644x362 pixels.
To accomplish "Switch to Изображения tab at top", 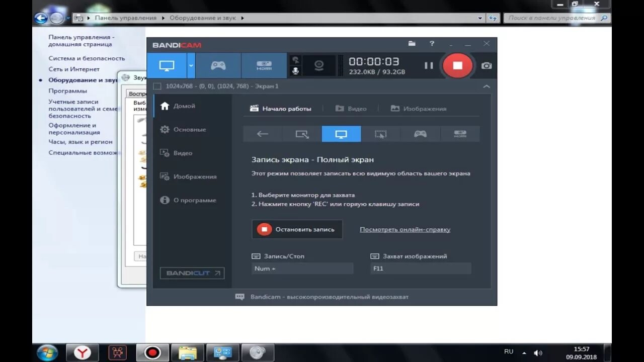I will (419, 109).
